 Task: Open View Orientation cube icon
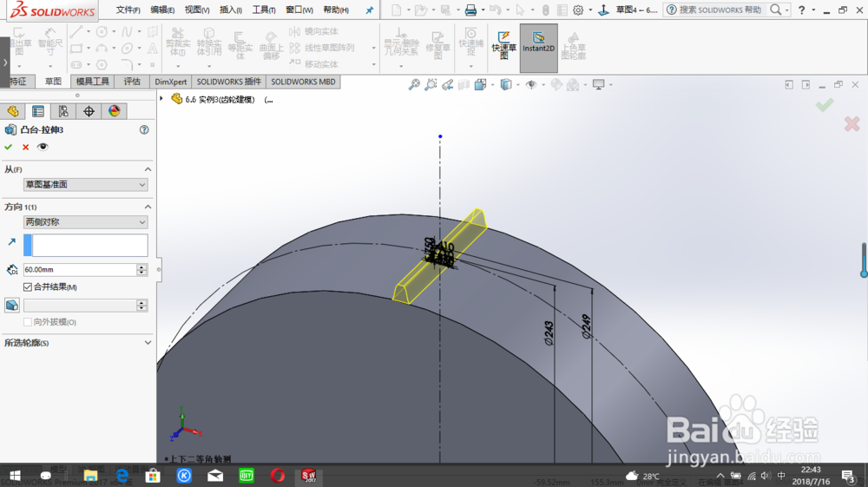[x=480, y=85]
